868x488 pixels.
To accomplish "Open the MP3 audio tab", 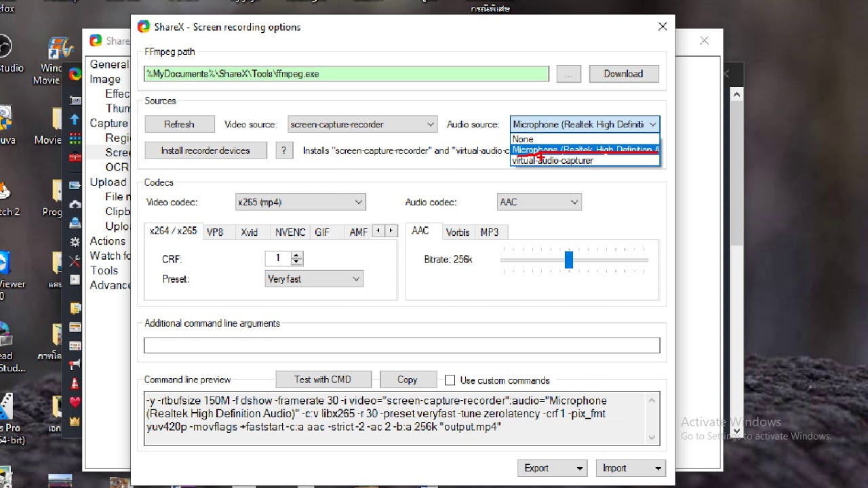I will (x=490, y=232).
